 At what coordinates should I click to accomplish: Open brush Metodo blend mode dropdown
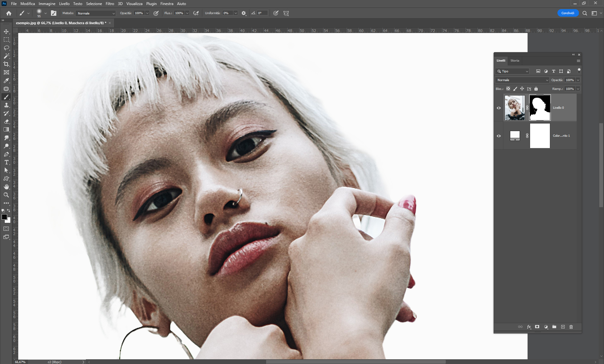(x=96, y=13)
